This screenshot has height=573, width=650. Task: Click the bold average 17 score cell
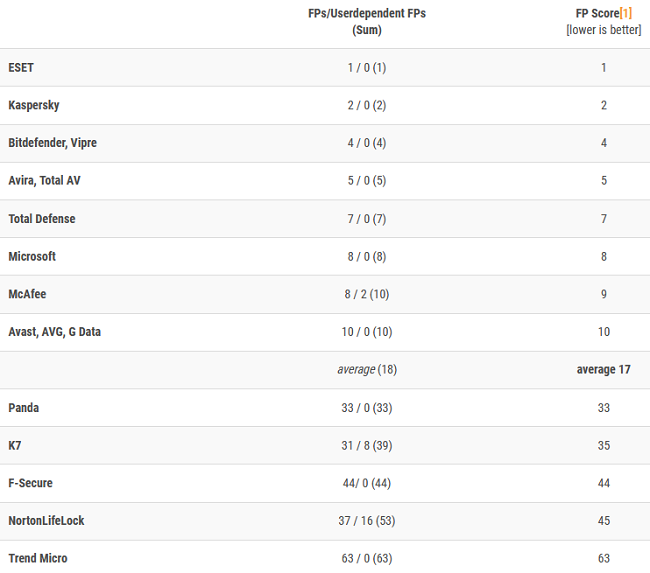coord(603,370)
